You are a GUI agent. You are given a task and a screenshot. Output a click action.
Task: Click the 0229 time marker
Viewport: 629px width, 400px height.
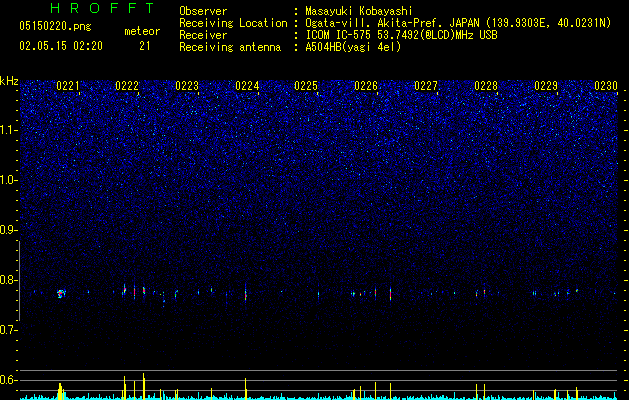pos(546,86)
